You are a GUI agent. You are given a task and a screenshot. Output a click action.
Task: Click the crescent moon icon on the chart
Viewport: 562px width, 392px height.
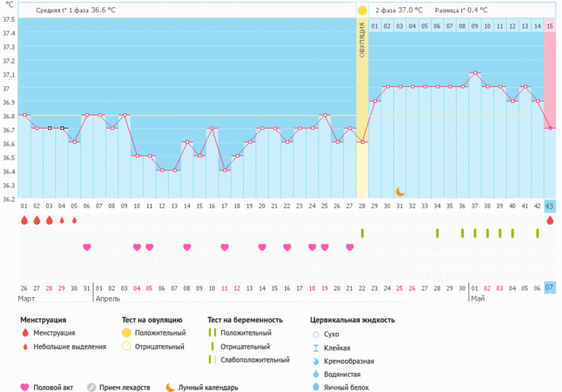400,192
